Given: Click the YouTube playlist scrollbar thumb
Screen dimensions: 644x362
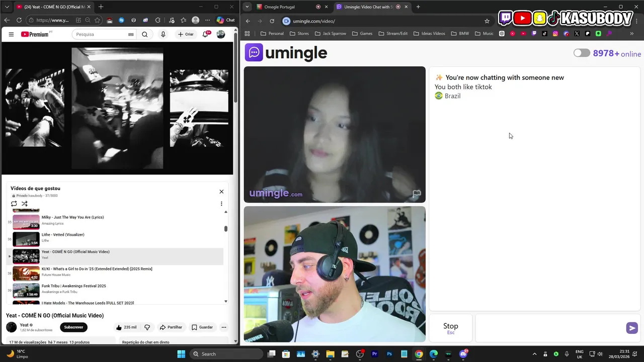Looking at the screenshot, I should coord(226,229).
